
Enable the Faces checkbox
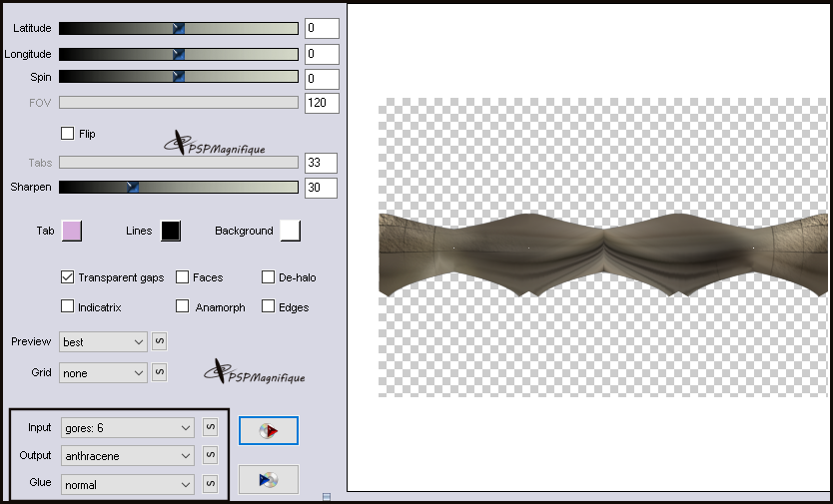tap(182, 277)
